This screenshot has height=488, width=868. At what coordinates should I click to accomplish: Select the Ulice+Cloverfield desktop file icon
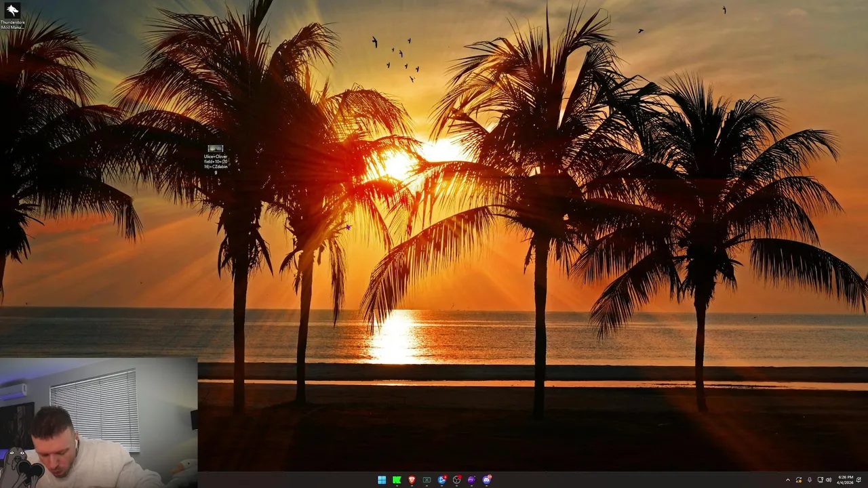(x=216, y=159)
